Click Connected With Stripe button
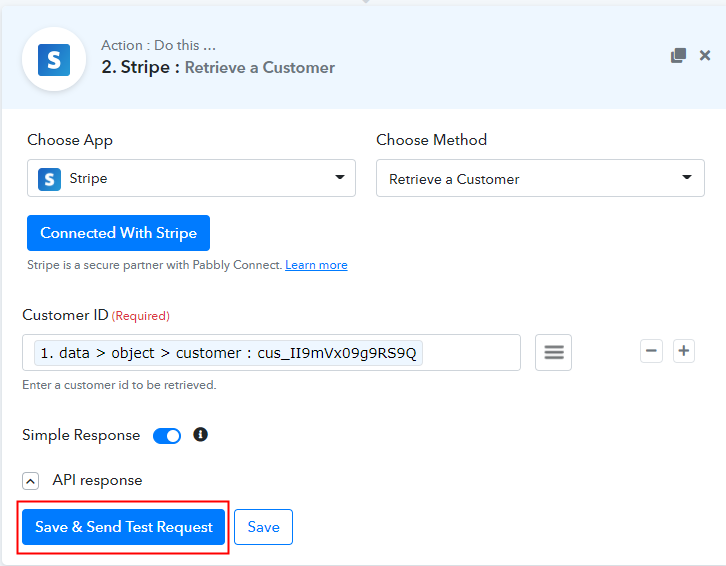The width and height of the screenshot is (726, 566). pyautogui.click(x=119, y=233)
